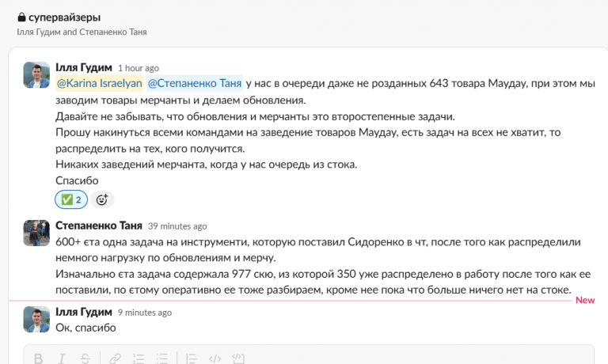
Task: Click the members line Ілля Гудим and Степаненко Таня
Action: click(82, 32)
